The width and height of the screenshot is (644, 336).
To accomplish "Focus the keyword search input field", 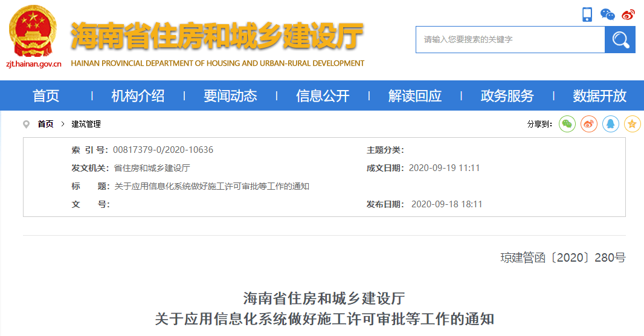I will point(510,40).
